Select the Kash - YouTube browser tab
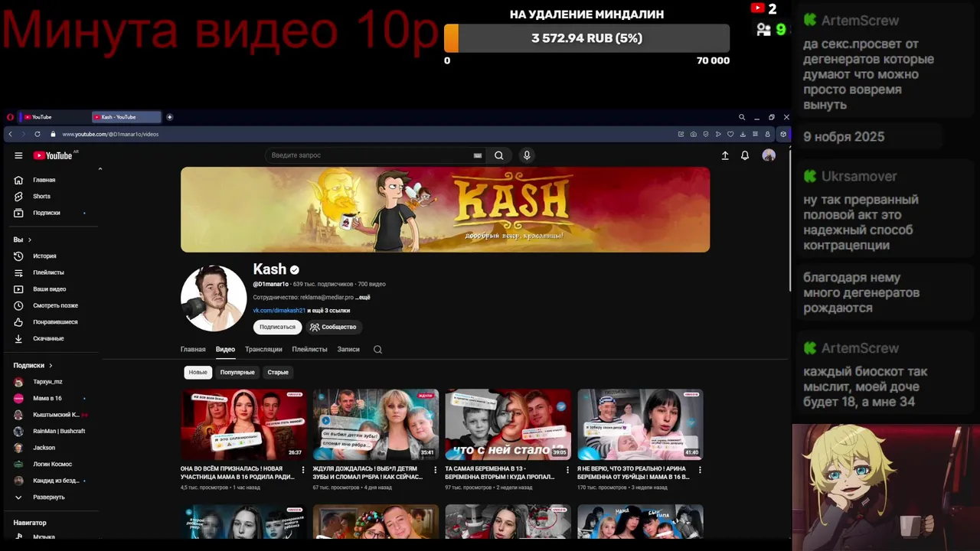The image size is (980, 551). [x=126, y=117]
